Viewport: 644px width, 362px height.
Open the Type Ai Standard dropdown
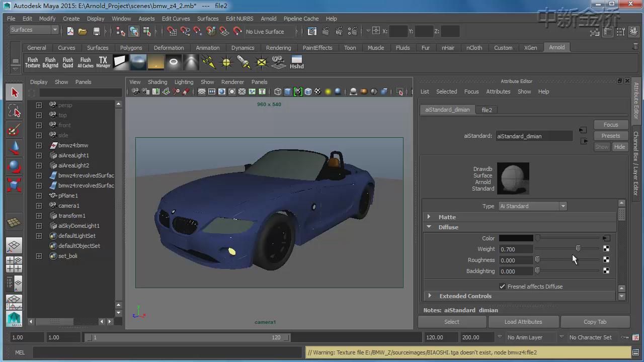tap(532, 206)
